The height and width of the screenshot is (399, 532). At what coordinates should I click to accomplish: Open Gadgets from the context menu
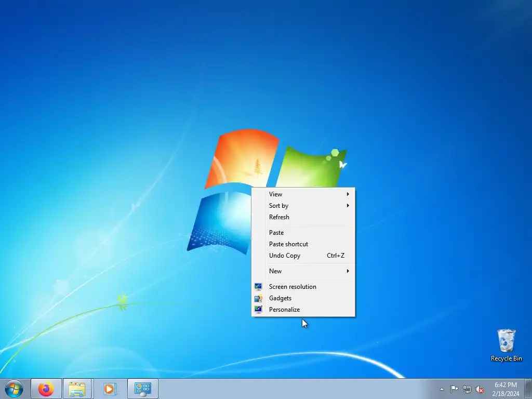303,298
